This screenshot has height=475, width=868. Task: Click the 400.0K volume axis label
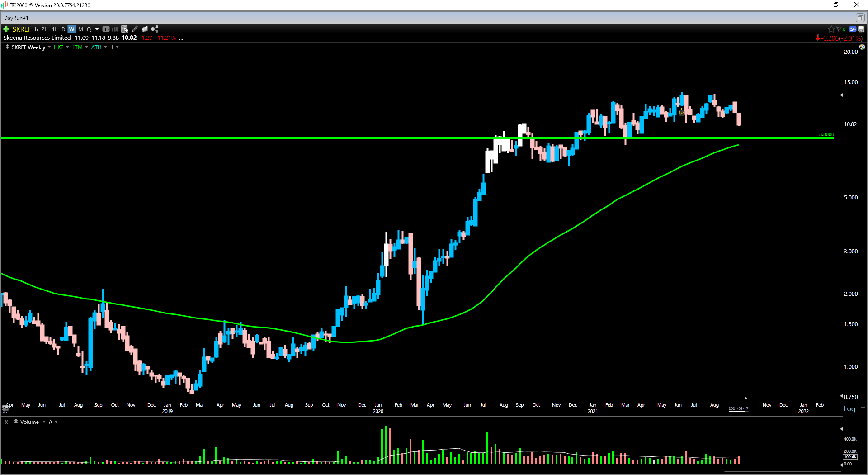850,439
